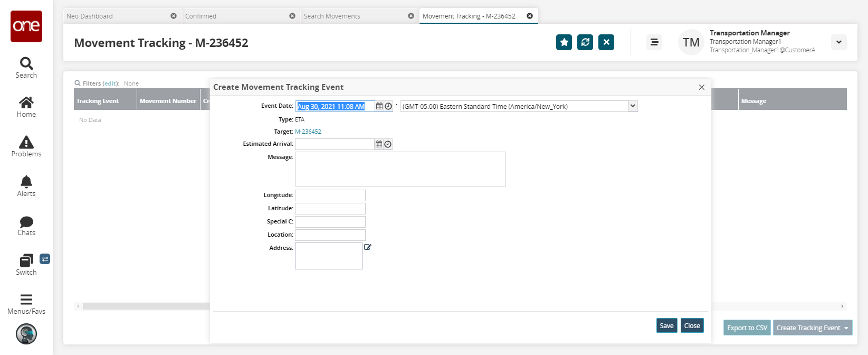Open Estimated Arrival clock time picker

(x=388, y=144)
